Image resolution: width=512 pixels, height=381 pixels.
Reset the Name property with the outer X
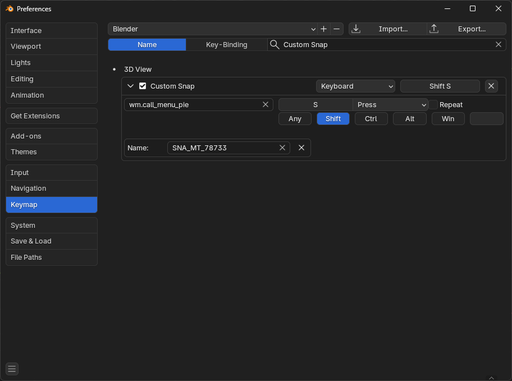301,148
